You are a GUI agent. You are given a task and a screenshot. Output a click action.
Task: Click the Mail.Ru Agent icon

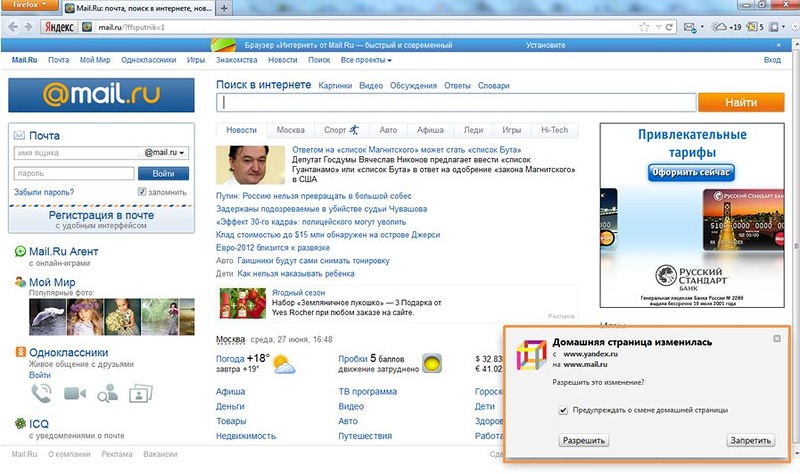coord(20,251)
